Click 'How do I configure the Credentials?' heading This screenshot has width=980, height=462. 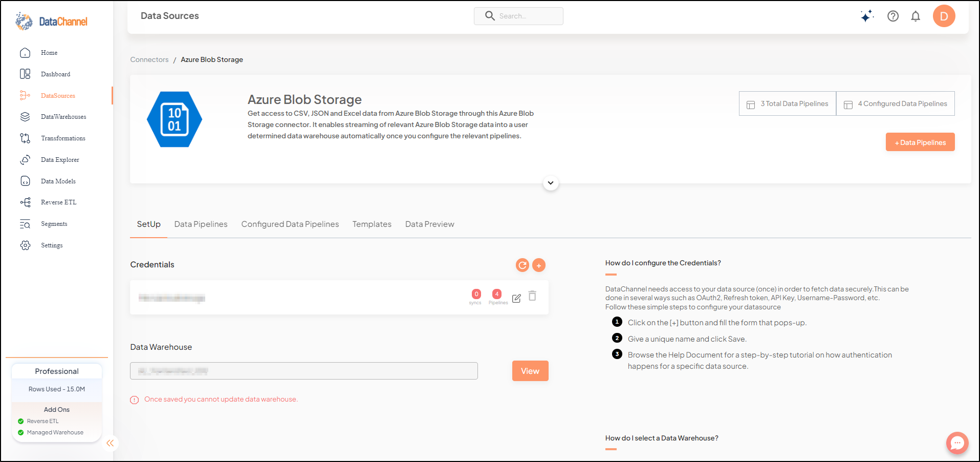coord(663,263)
